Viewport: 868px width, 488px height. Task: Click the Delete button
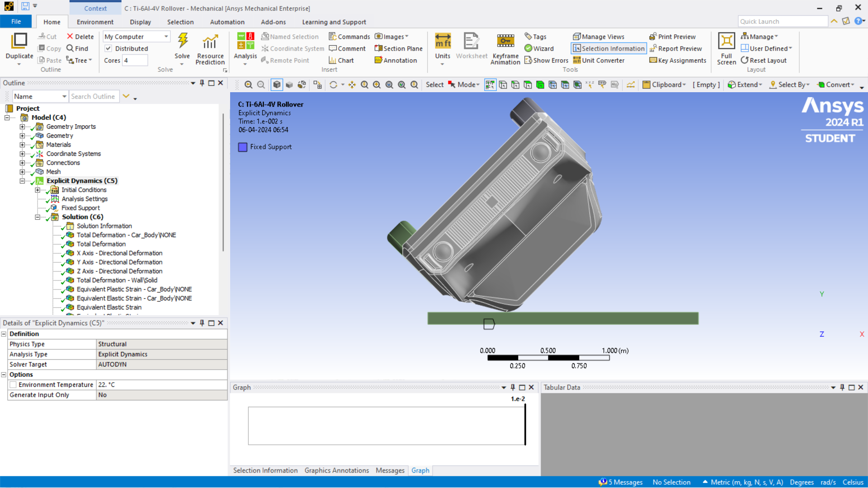pyautogui.click(x=80, y=37)
